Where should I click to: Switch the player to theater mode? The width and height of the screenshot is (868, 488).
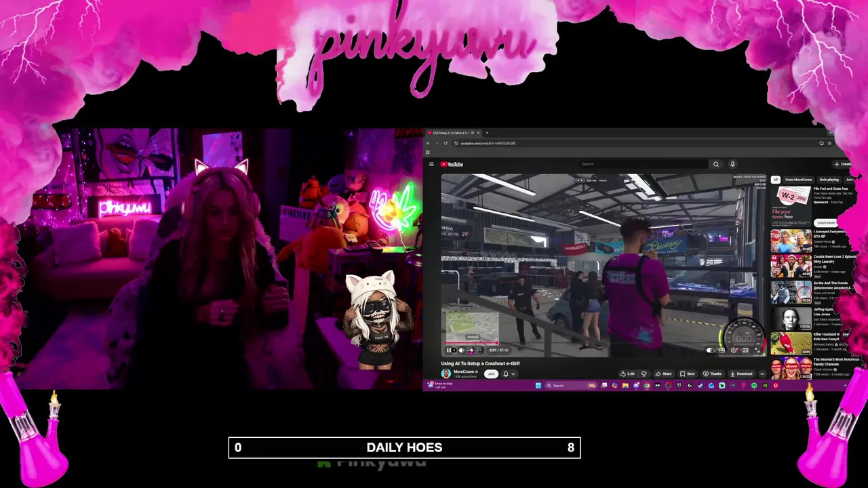click(745, 350)
